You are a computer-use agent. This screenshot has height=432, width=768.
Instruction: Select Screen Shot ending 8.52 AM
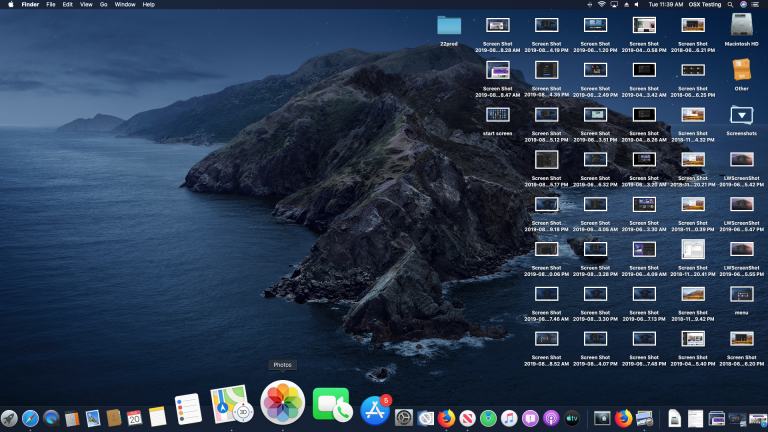[x=547, y=338]
